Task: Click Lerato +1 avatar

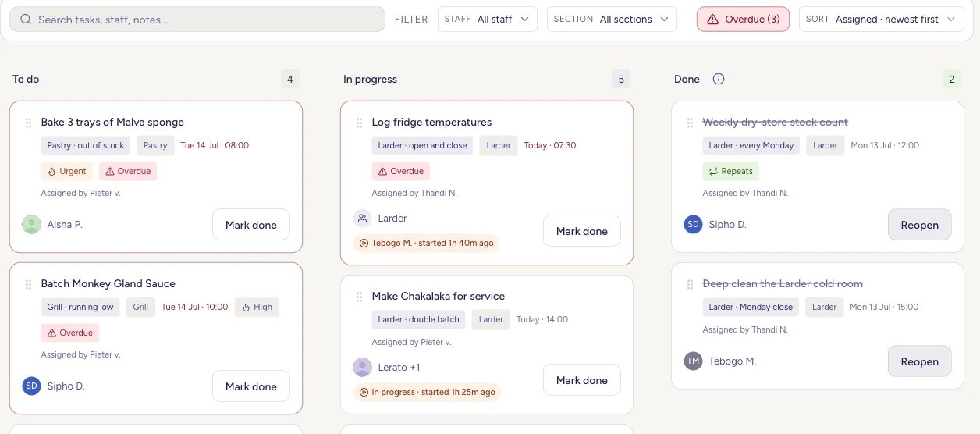Action: click(362, 368)
